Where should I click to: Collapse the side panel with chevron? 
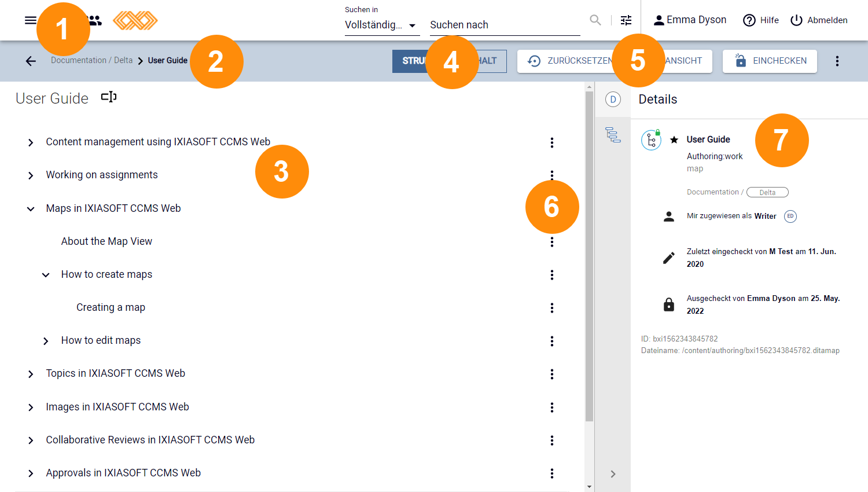pyautogui.click(x=613, y=474)
